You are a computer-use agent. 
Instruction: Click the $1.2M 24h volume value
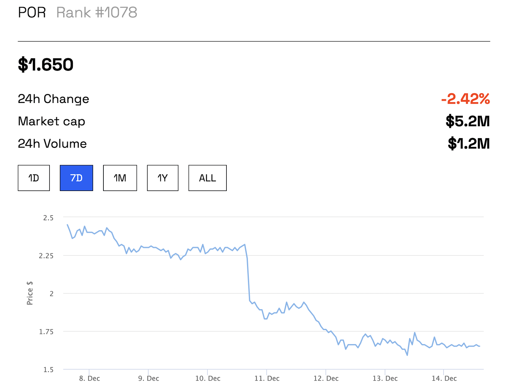coord(468,144)
